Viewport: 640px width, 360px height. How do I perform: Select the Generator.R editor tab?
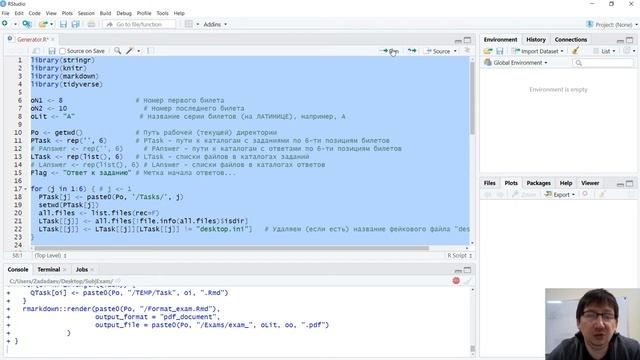tap(32, 40)
